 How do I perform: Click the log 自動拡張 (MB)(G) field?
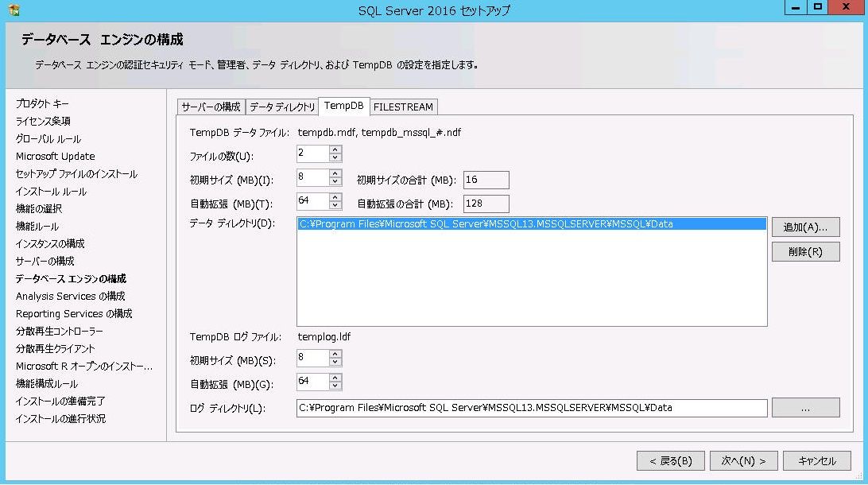[x=312, y=382]
